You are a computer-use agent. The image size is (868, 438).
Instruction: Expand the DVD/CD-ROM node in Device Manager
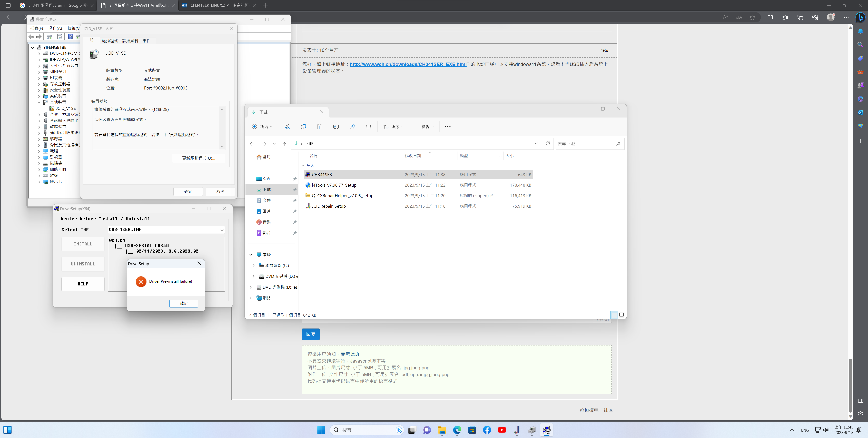click(39, 54)
